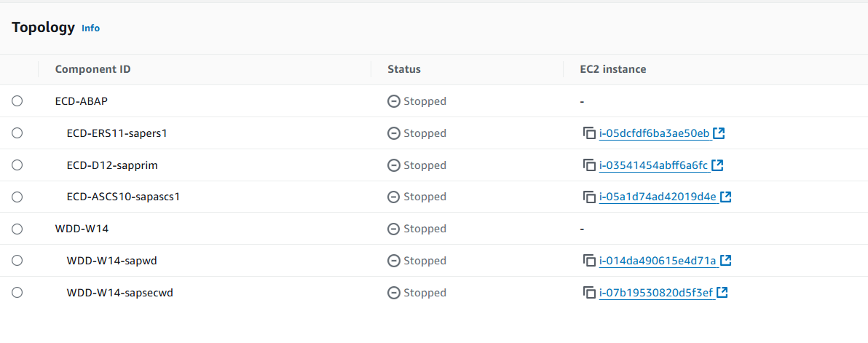The width and height of the screenshot is (868, 343).
Task: Select the WDD-W14 radio button
Action: (x=17, y=229)
